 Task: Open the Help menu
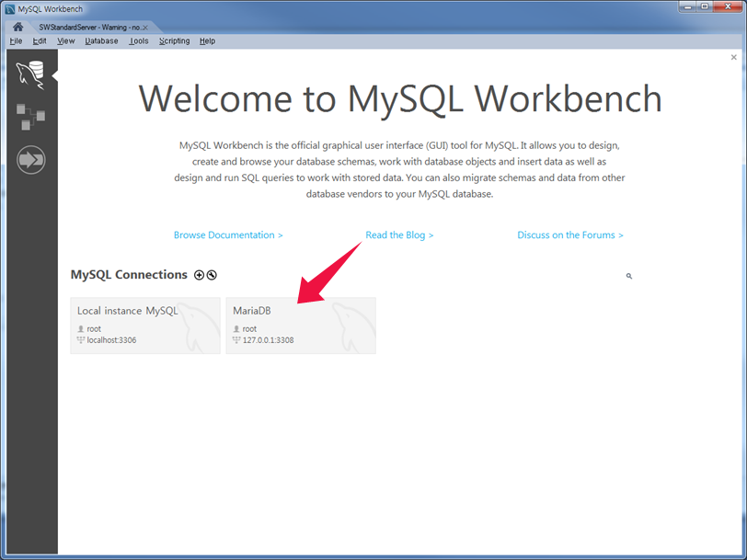pos(207,41)
